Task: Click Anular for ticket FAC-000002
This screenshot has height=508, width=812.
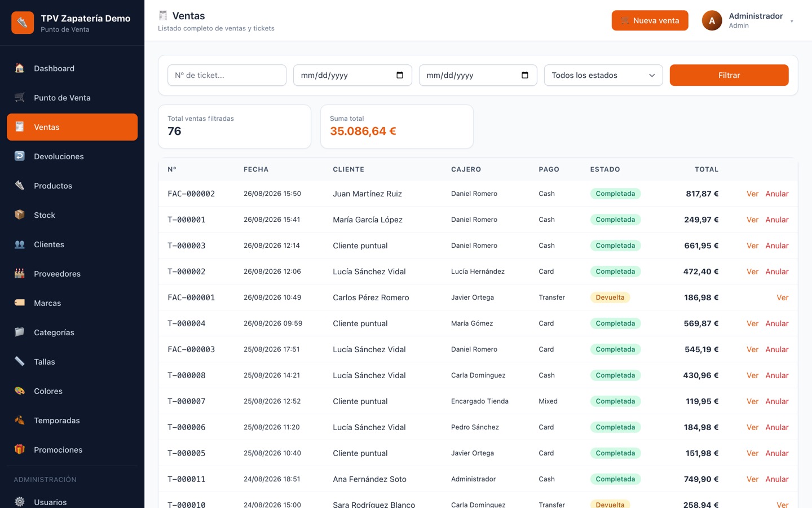Action: 777,194
